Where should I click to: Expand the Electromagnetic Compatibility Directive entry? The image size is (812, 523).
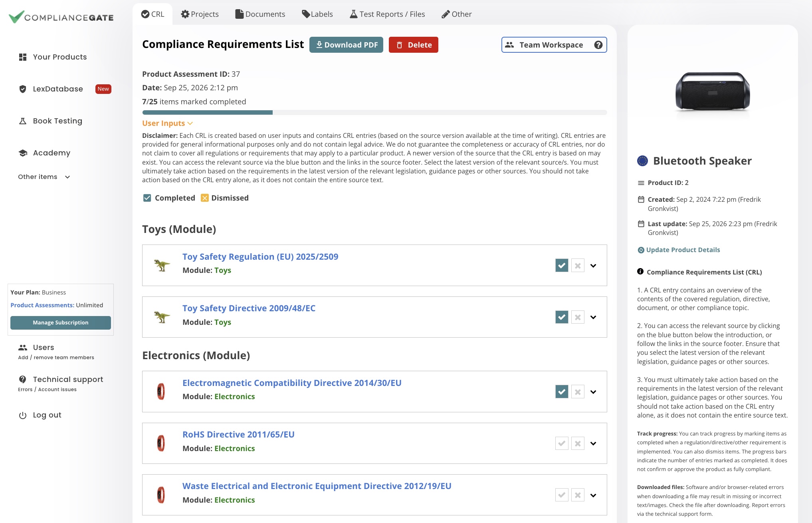coord(593,392)
